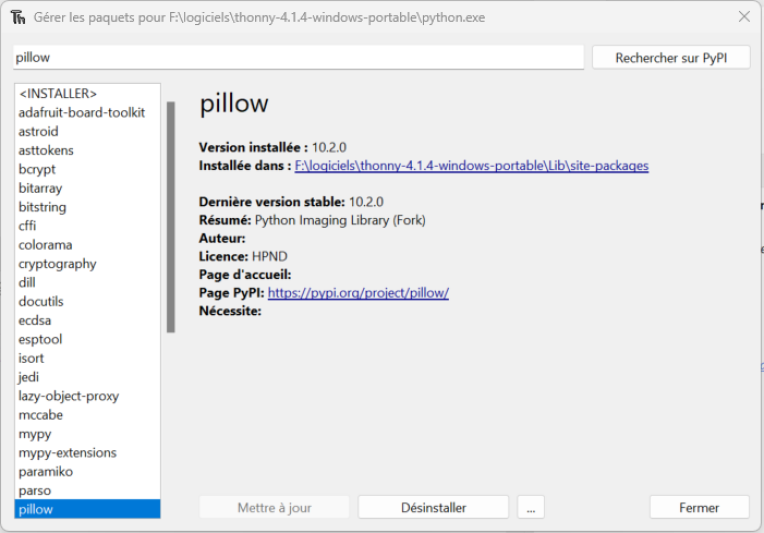Select colorama in the package list
This screenshot has height=533, width=764.
(x=87, y=245)
